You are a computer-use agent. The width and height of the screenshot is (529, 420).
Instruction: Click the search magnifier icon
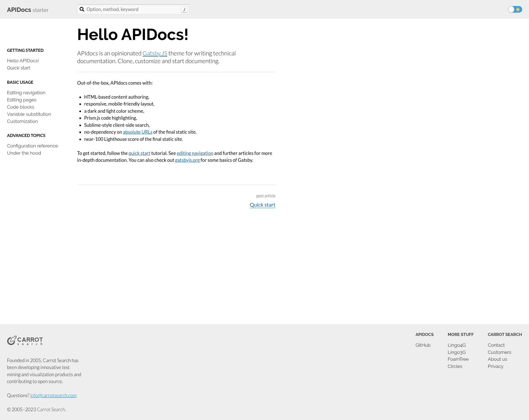point(82,9)
